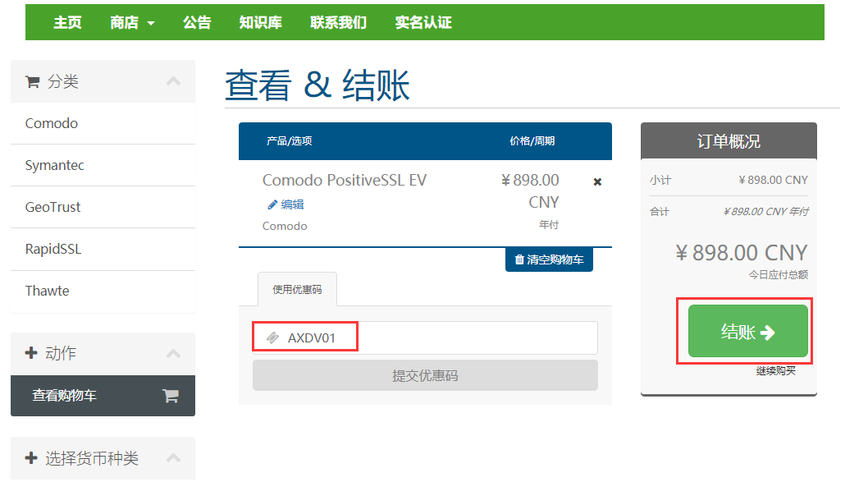The height and width of the screenshot is (482, 868).
Task: Click the plus icon next to 动作
Action: click(x=32, y=353)
